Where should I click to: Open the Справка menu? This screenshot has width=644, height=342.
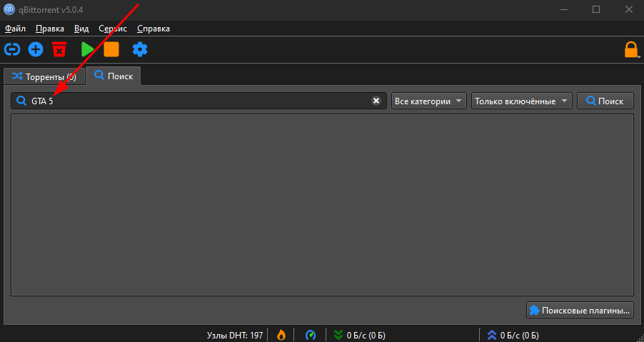[154, 29]
